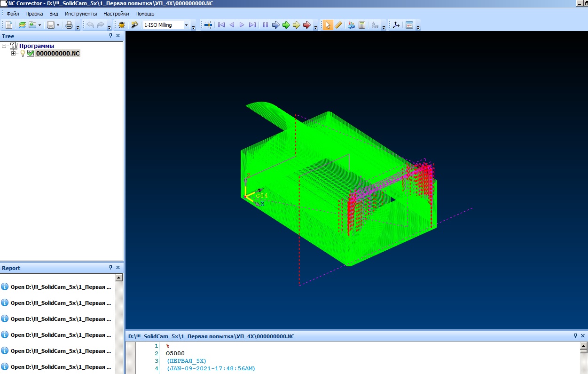Expand the open-file dropdown arrow
The width and height of the screenshot is (588, 374).
[40, 25]
